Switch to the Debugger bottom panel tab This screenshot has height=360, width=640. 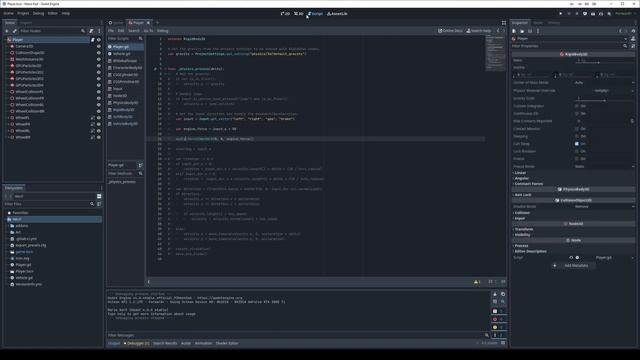(137, 343)
